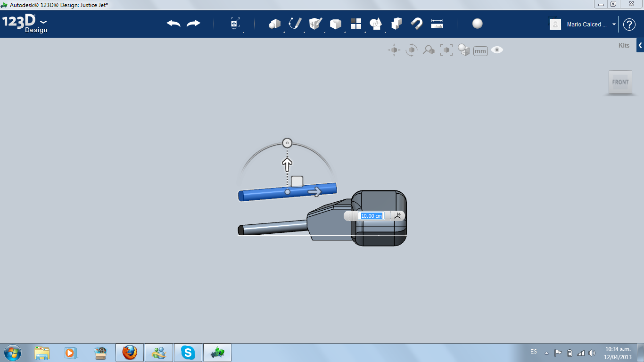The image size is (644, 362).
Task: Show hidden system tray icons
Action: click(546, 353)
